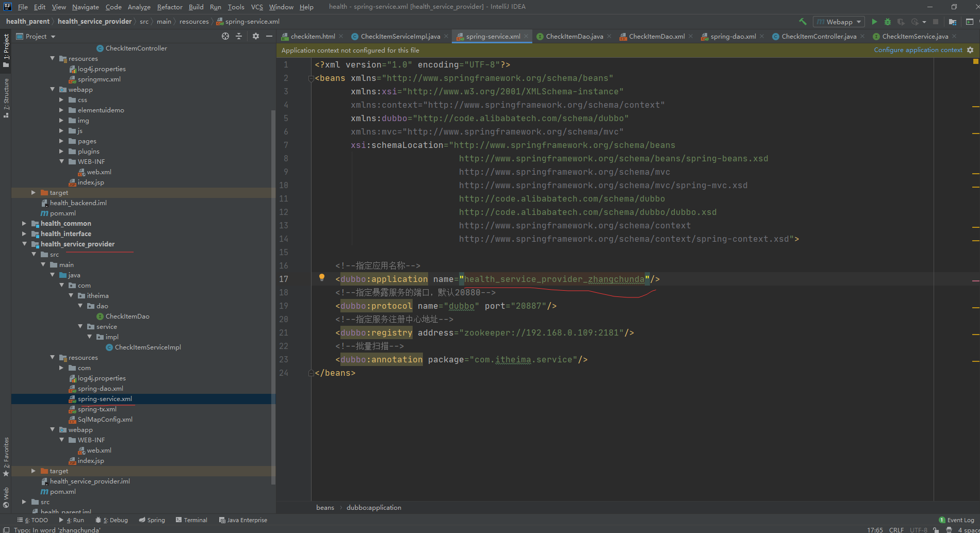Click the green Build Project hammer icon
980x533 pixels.
pyautogui.click(x=803, y=22)
